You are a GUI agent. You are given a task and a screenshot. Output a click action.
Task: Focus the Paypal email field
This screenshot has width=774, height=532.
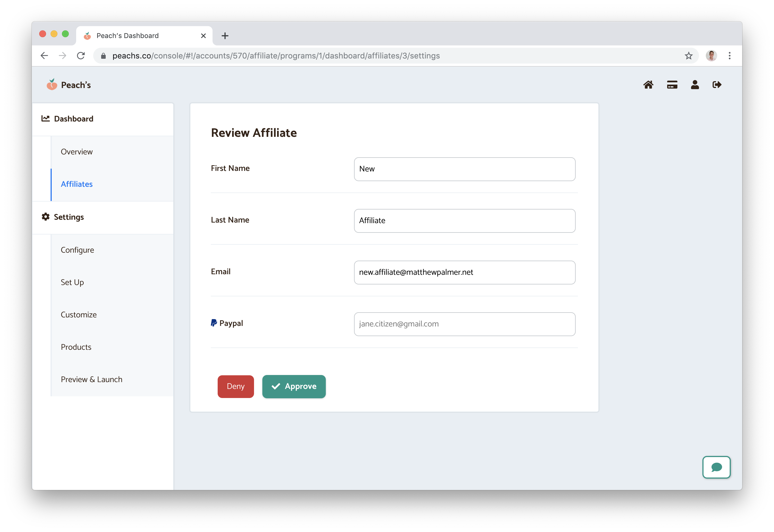click(x=464, y=324)
